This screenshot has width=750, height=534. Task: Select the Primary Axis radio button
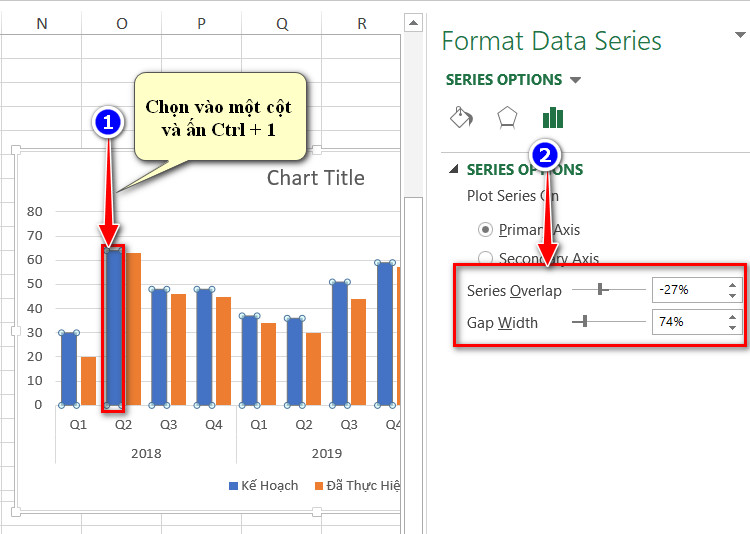(x=485, y=230)
